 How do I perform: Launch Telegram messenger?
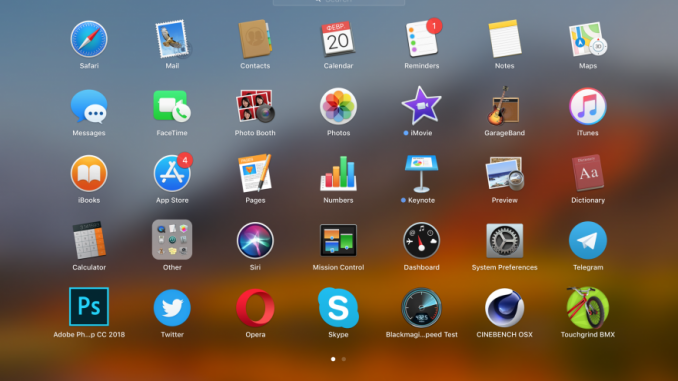(588, 240)
